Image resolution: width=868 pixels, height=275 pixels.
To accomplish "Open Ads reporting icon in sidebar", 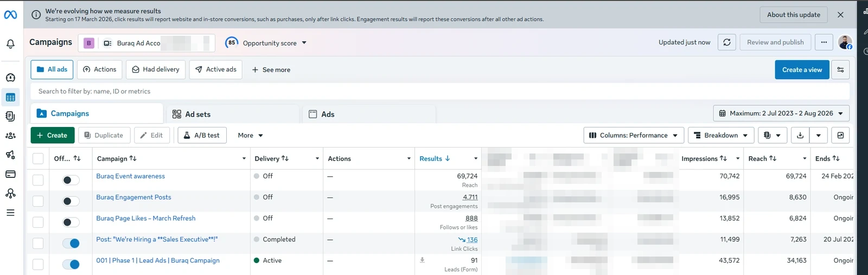I will tap(10, 116).
